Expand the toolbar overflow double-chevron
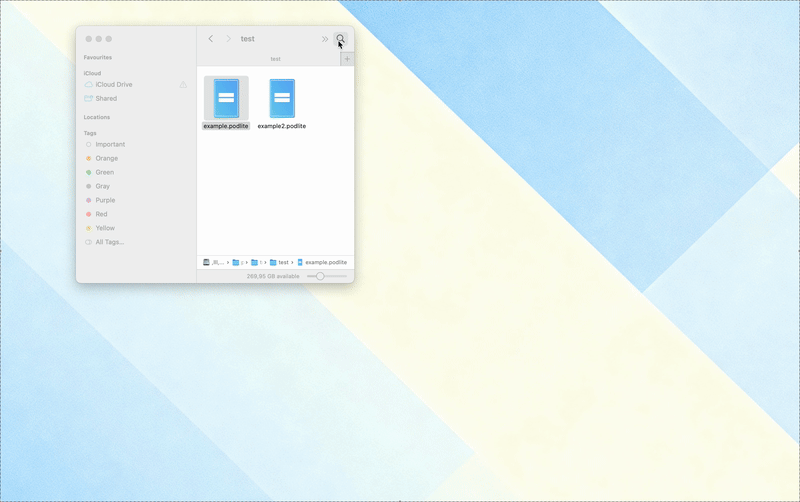 point(325,39)
